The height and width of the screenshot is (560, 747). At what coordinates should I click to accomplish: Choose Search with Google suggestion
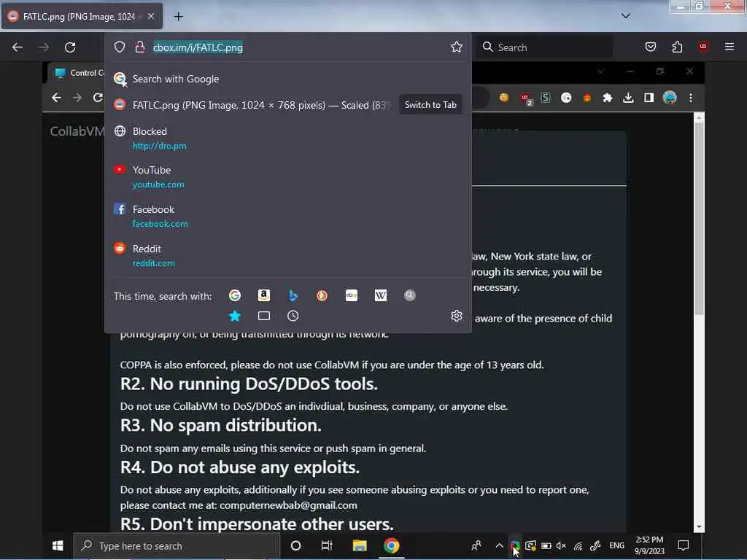click(287, 79)
